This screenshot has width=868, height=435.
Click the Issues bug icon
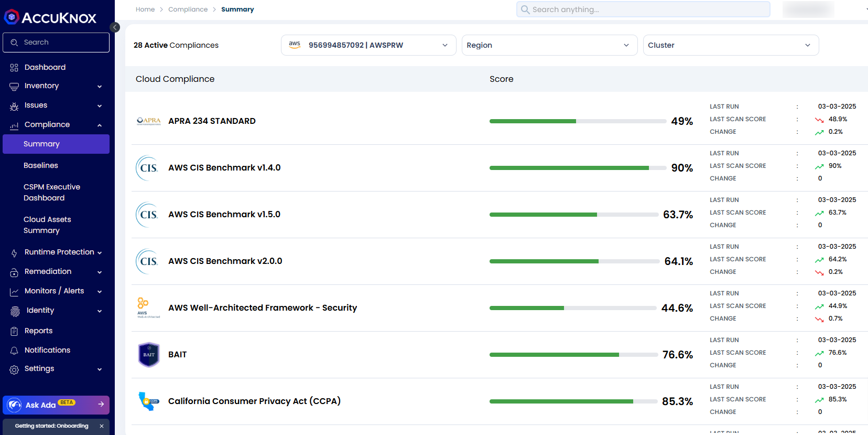pos(14,106)
